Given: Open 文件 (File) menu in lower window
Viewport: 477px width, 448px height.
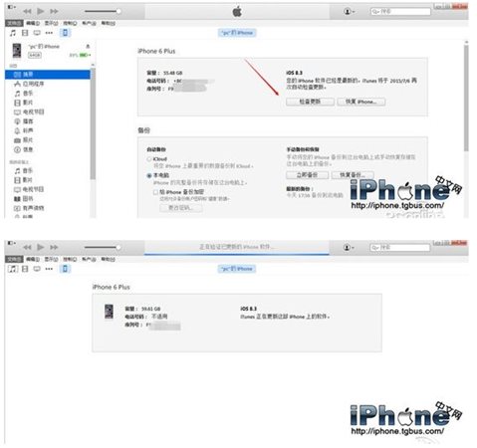Looking at the screenshot, I should click(14, 259).
